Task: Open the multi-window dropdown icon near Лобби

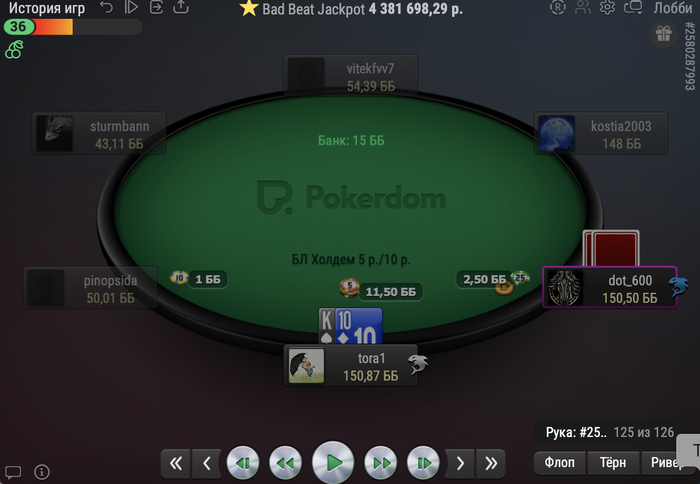Action: (x=633, y=7)
